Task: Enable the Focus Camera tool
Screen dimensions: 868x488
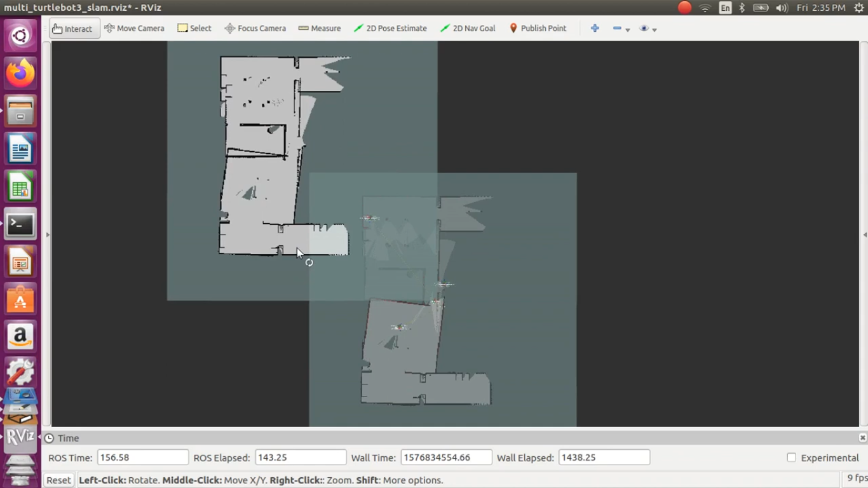Action: 255,29
